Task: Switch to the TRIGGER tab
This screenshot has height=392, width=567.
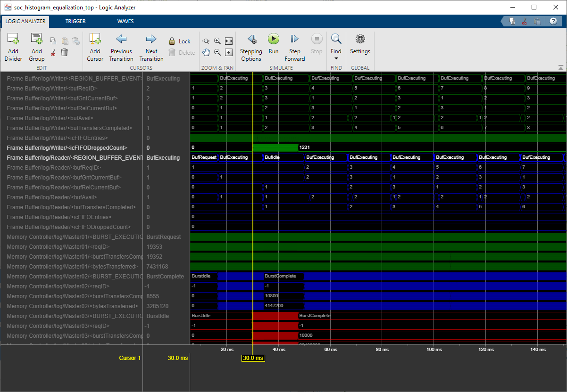Action: (75, 21)
